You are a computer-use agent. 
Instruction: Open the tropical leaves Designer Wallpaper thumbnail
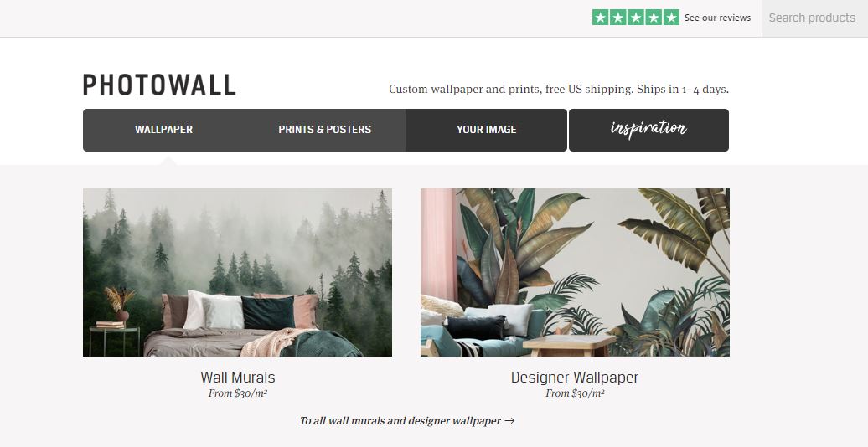tap(575, 272)
